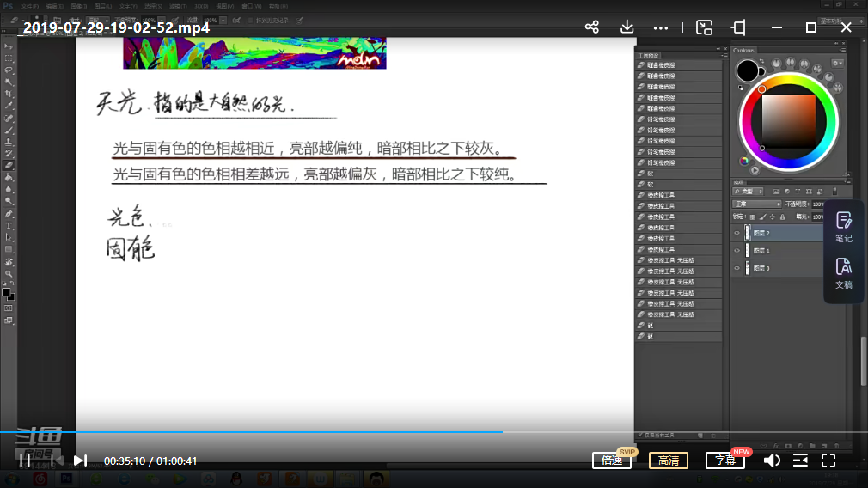Open the 滤镜(T) menu
This screenshot has height=488, width=868.
178,6
